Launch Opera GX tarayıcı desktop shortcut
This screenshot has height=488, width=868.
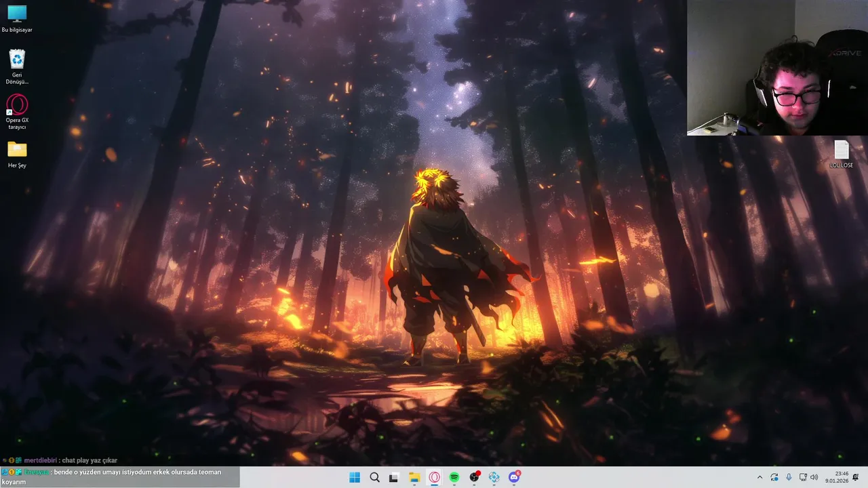point(17,112)
